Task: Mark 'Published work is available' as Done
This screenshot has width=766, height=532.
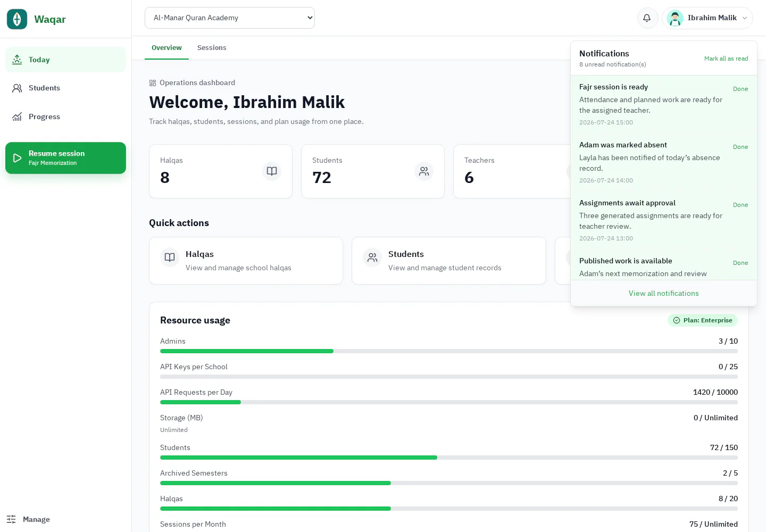Action: point(740,263)
